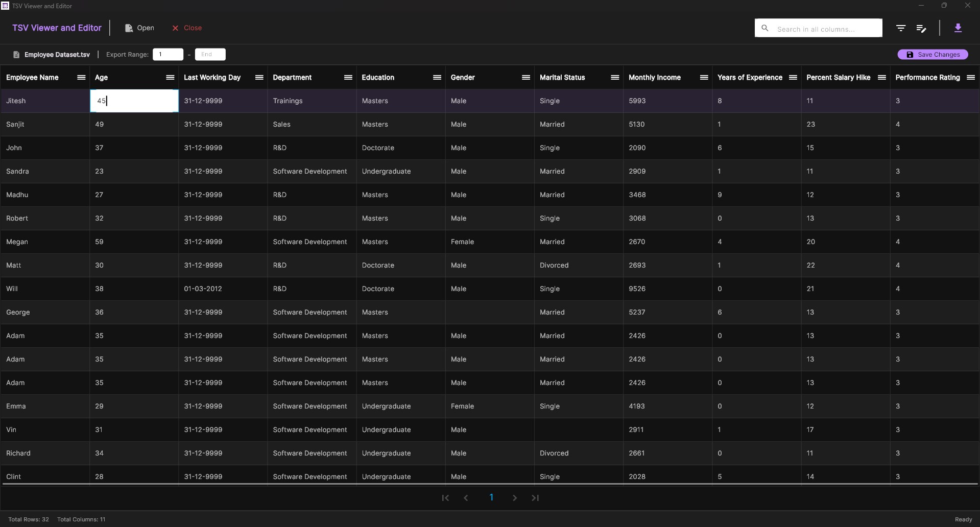
Task: Open the Department column menu icon
Action: [x=348, y=78]
